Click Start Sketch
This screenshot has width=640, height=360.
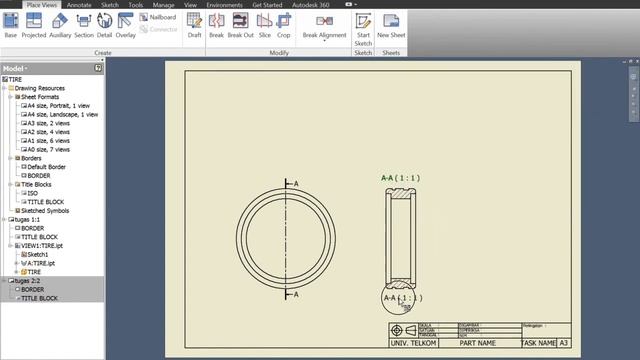(363, 29)
